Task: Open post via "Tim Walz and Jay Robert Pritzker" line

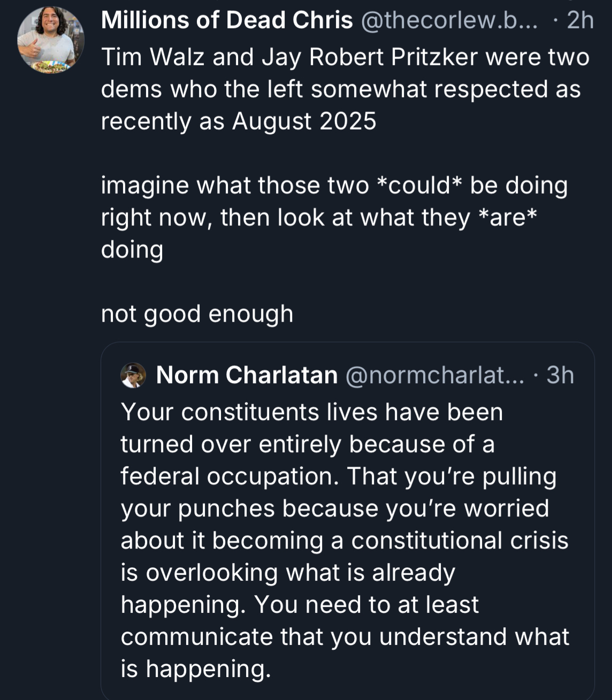Action: pos(345,57)
